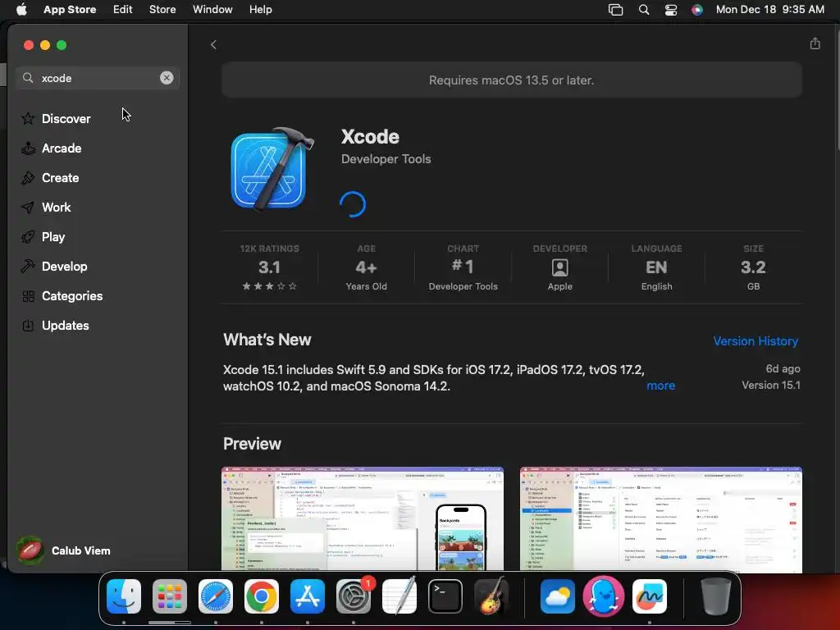Launch Google Chrome from the Dock
This screenshot has height=630, width=840.
pos(262,596)
